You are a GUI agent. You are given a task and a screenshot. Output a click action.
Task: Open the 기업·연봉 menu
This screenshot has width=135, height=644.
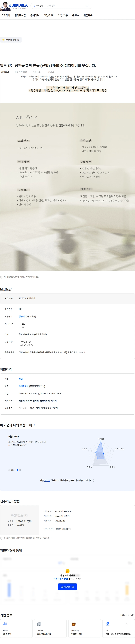click(x=63, y=16)
